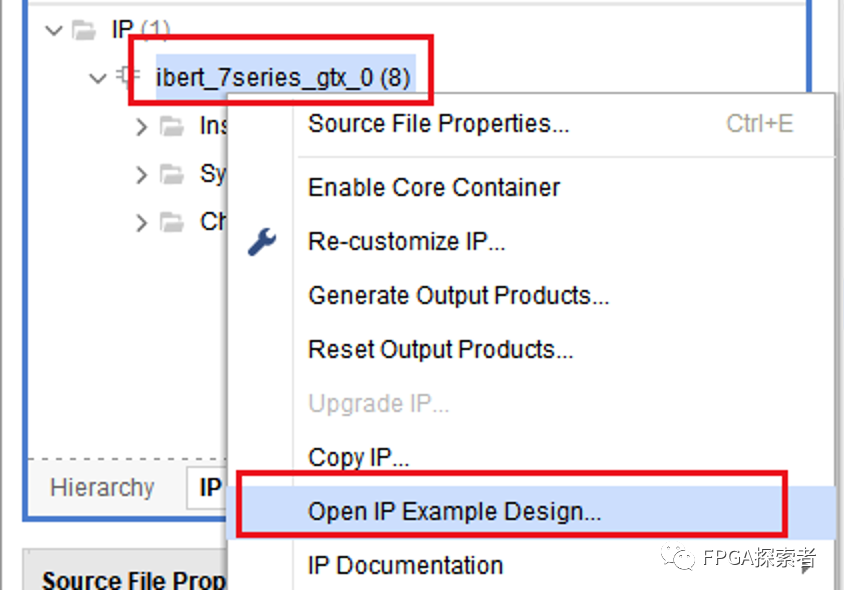
Task: Open Source File Properties menu entry
Action: (438, 124)
